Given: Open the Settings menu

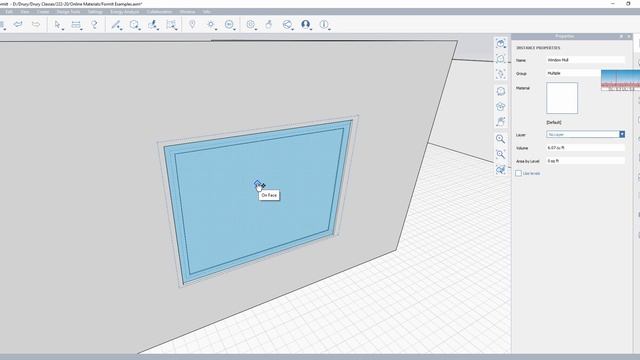Looking at the screenshot, I should (95, 12).
